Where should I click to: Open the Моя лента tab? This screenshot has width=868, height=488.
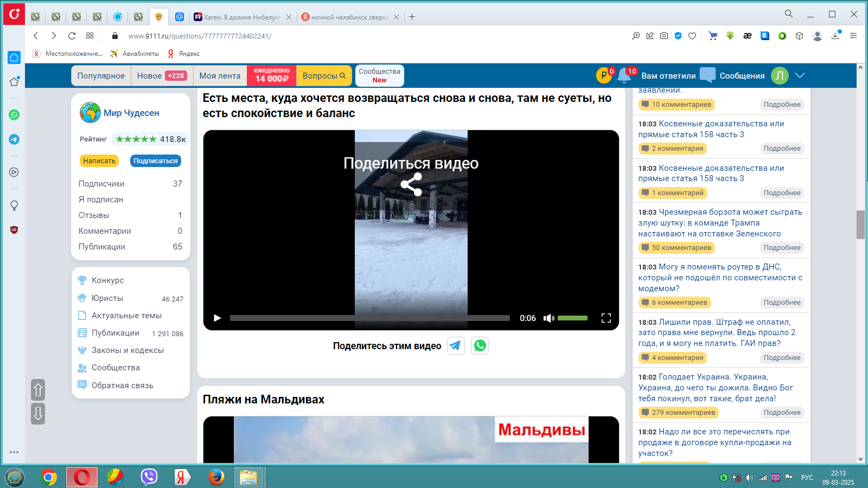220,76
